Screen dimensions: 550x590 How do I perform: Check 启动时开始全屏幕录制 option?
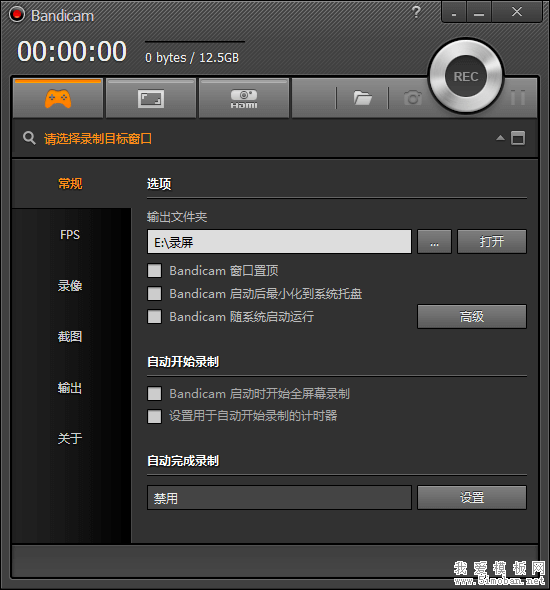click(x=154, y=394)
